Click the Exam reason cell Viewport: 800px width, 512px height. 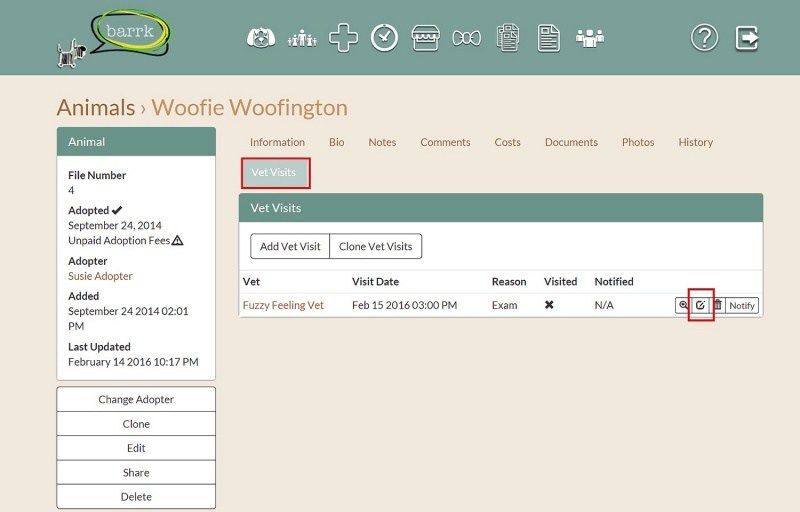point(505,305)
